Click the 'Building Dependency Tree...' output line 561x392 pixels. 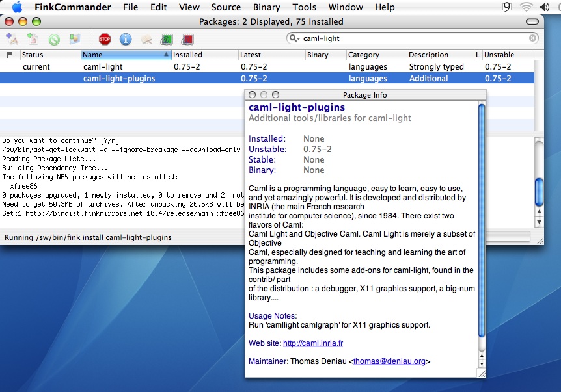(x=55, y=168)
